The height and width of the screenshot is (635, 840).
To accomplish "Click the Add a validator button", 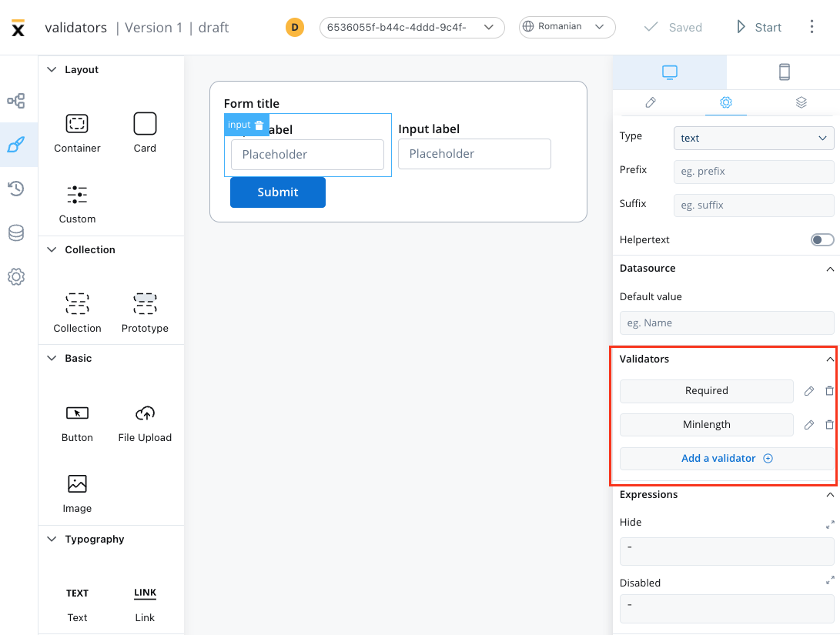I will (726, 459).
